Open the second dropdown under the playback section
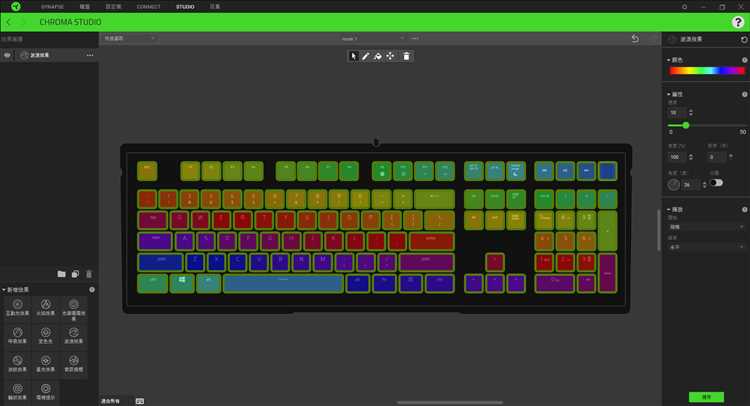750x406 pixels. pyautogui.click(x=706, y=247)
